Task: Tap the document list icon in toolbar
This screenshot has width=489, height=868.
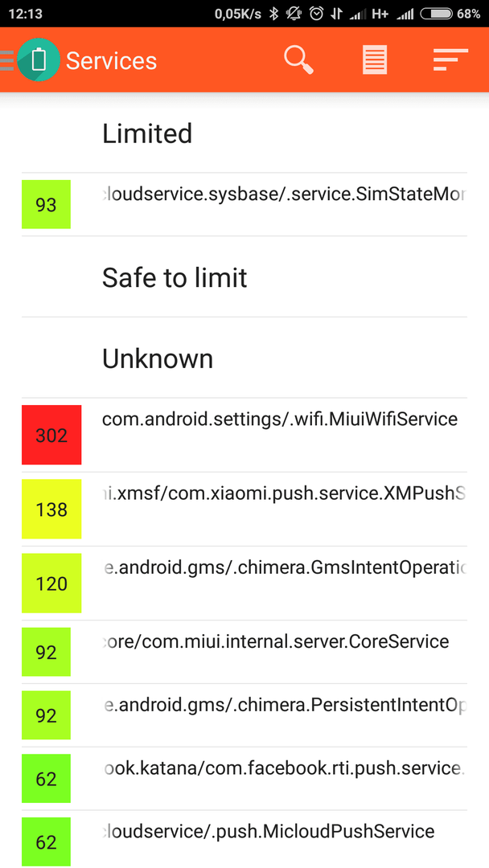Action: point(375,59)
